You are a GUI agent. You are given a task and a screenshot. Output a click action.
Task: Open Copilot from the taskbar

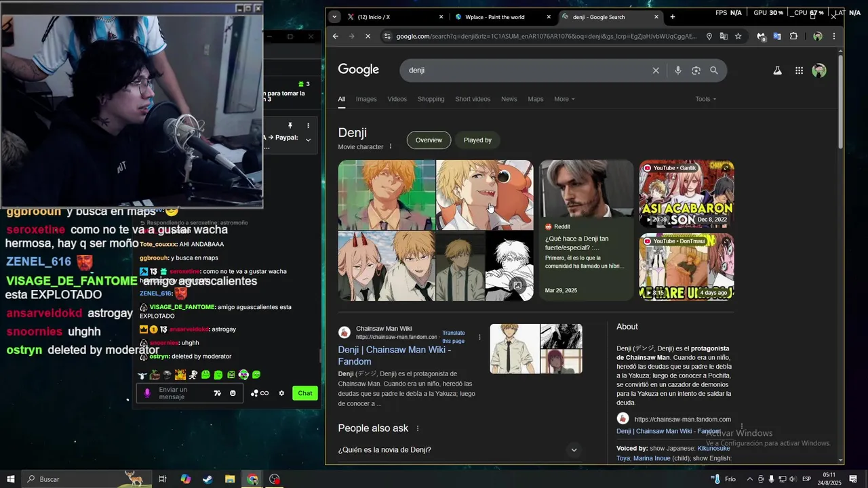point(185,479)
